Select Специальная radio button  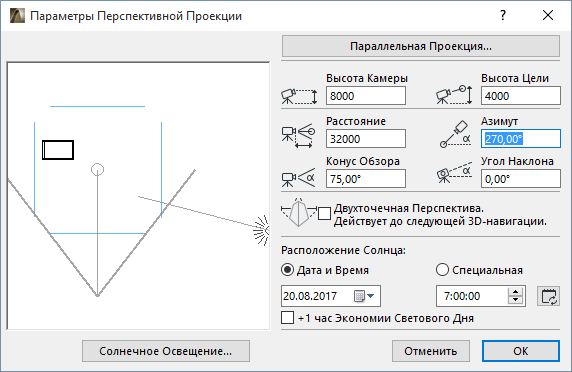coord(442,270)
